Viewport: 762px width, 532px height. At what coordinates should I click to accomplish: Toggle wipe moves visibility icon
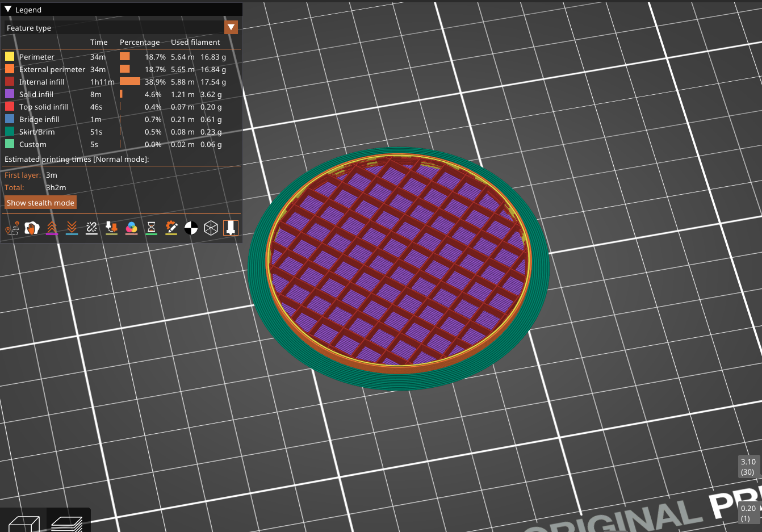click(x=32, y=228)
